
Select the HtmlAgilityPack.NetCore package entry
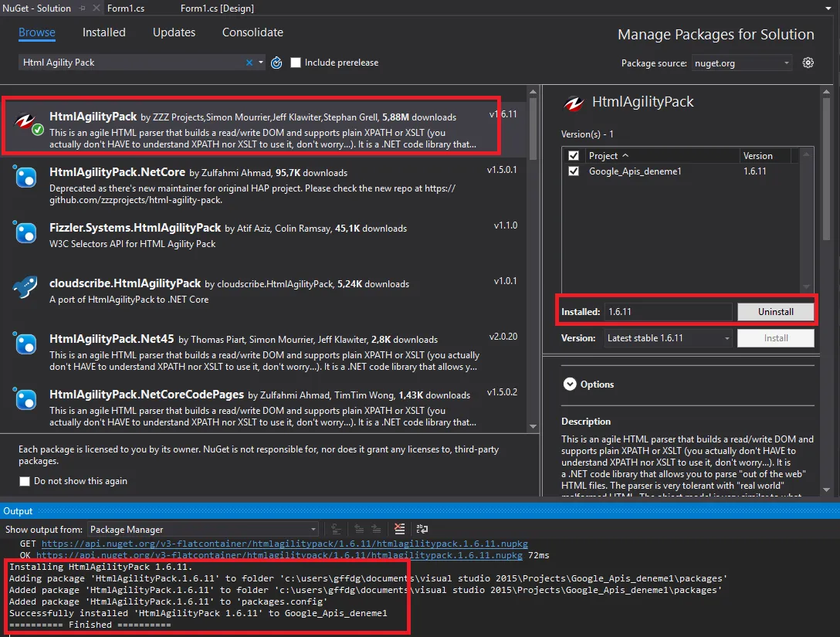pos(265,185)
